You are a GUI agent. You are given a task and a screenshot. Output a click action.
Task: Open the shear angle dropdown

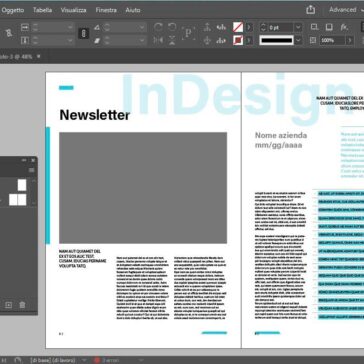(142, 41)
